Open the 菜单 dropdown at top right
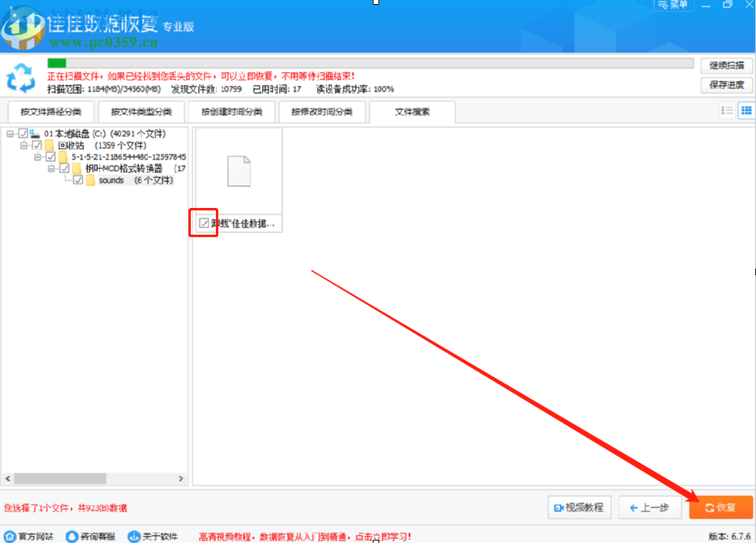Viewport: 756px width, 543px height. (674, 5)
